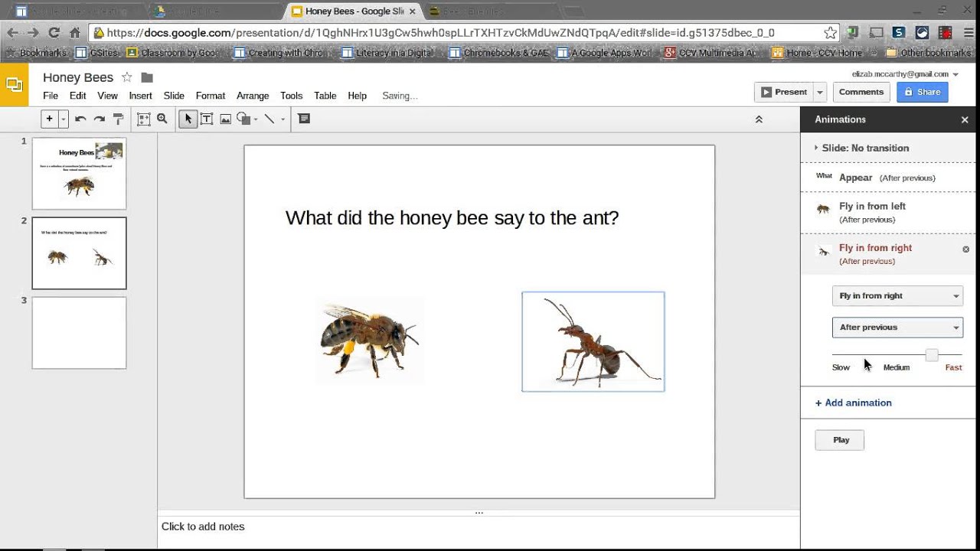Click the browser reload icon
Viewport: 980px width, 551px height.
[x=54, y=33]
